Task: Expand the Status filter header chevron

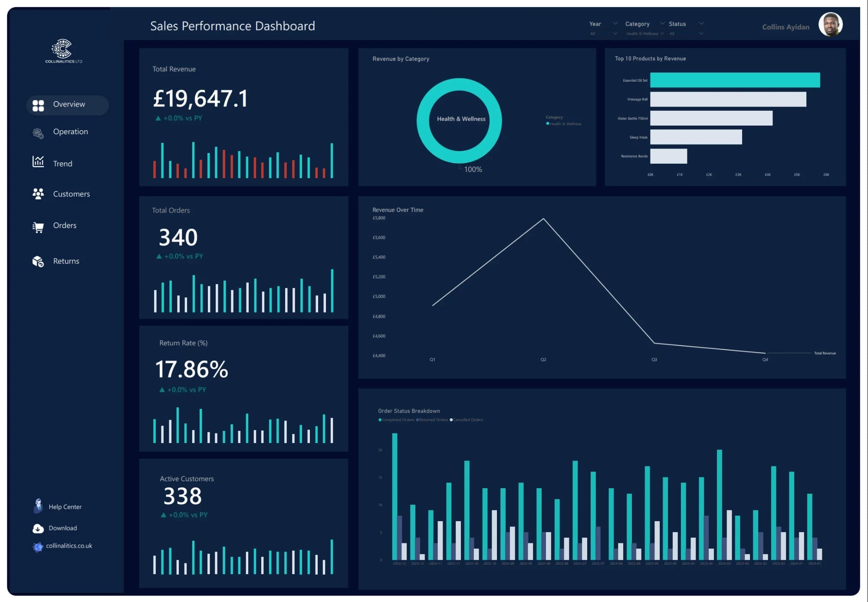Action: (x=701, y=23)
